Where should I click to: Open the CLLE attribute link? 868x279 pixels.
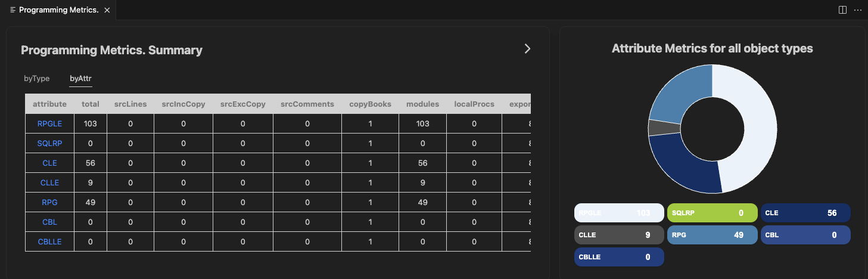pyautogui.click(x=49, y=182)
